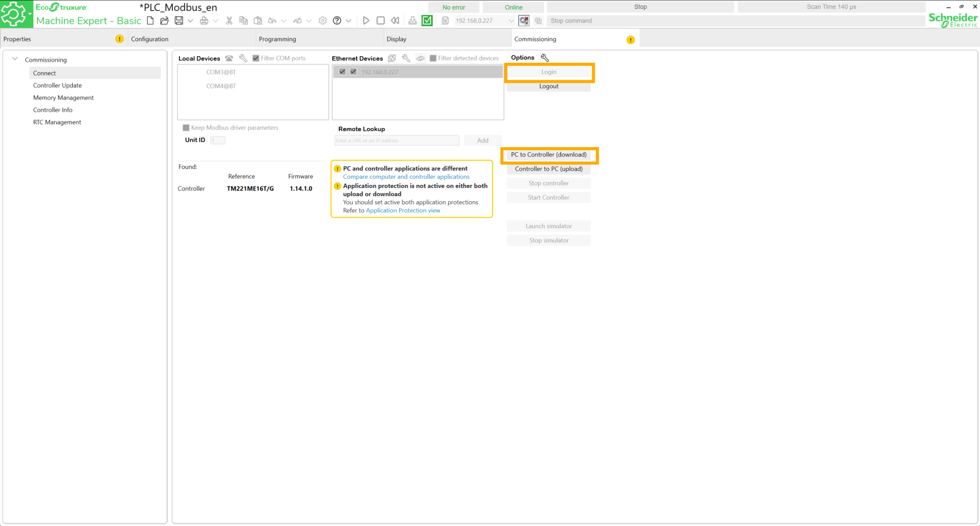Open the Options wrench settings icon
Screen dimensions: 980x526
tap(545, 58)
